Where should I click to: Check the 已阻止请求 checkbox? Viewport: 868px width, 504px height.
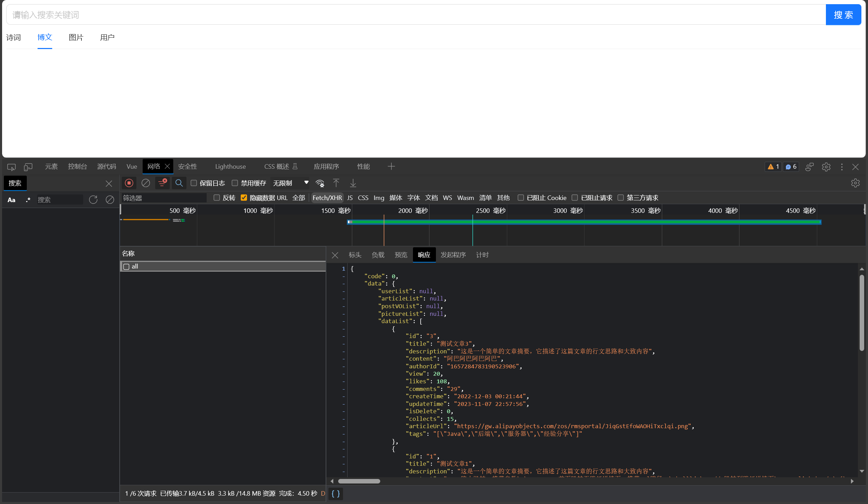pyautogui.click(x=575, y=198)
